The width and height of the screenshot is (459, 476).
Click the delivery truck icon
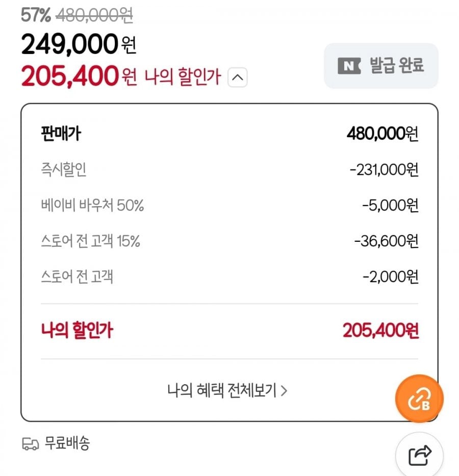click(31, 444)
